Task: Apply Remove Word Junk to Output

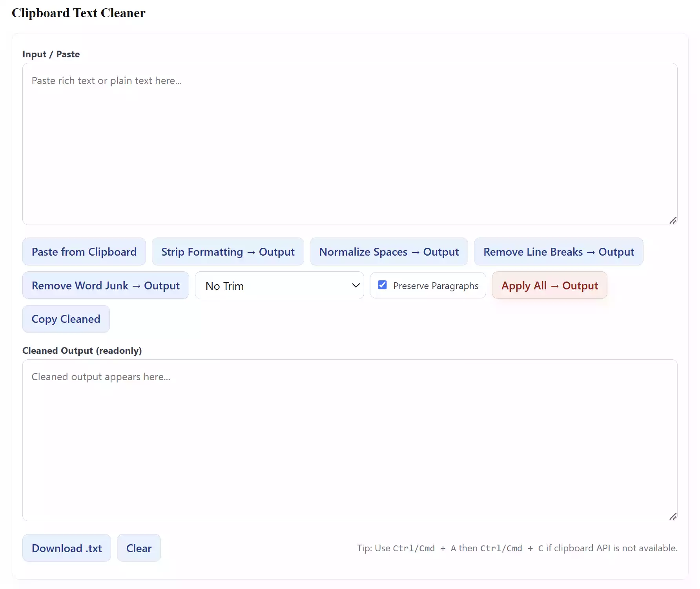Action: coord(105,285)
